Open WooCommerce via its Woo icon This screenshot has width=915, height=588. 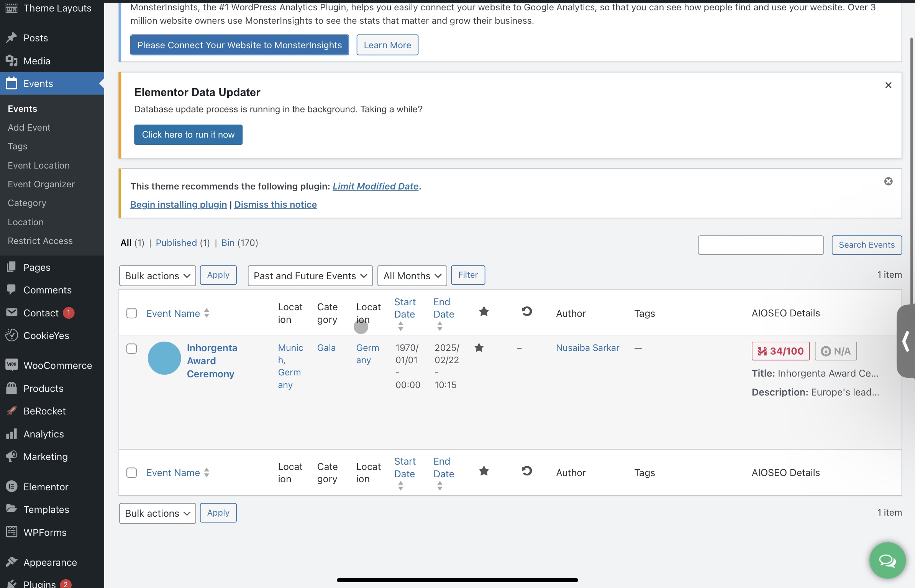(11, 365)
